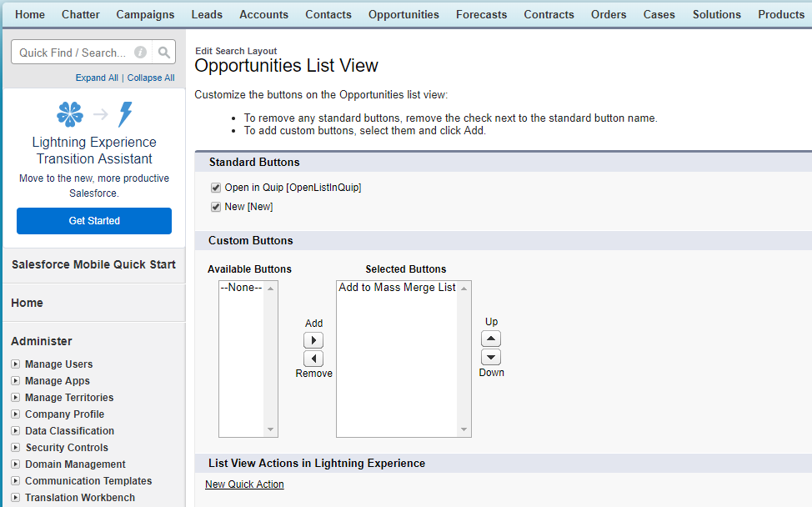The width and height of the screenshot is (812, 507).
Task: Open Domain Management in sidebar
Action: tap(75, 464)
